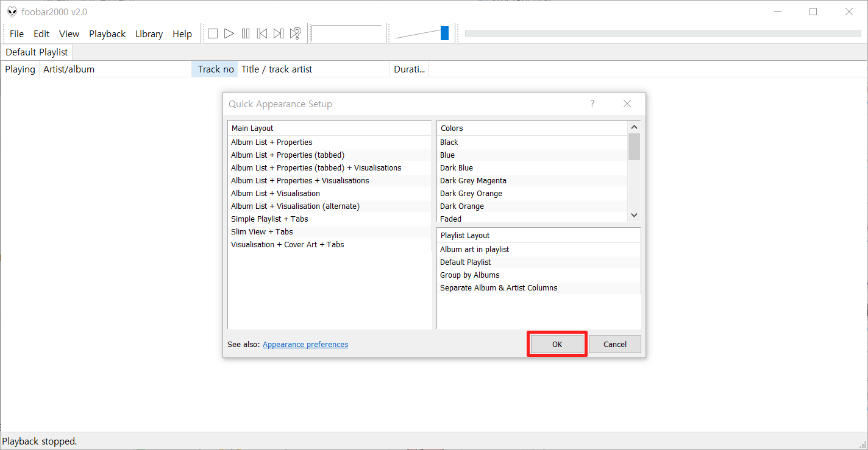Start playback with the Play button

tap(229, 33)
